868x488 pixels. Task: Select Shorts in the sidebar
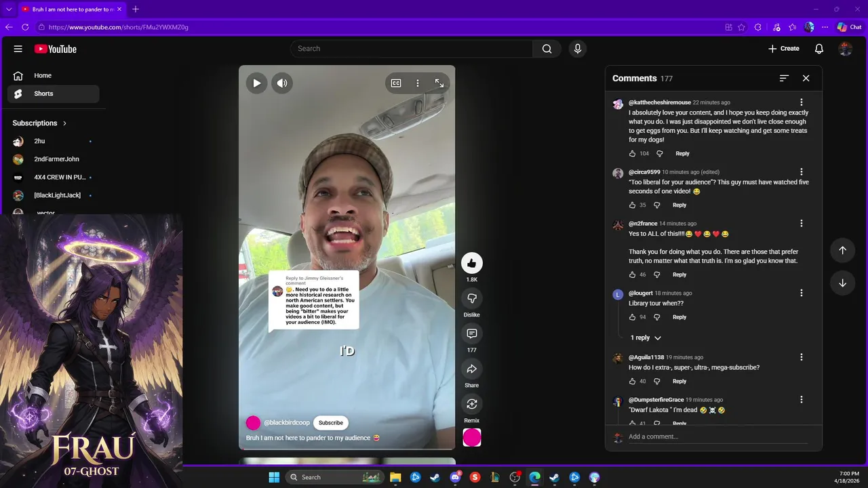53,94
